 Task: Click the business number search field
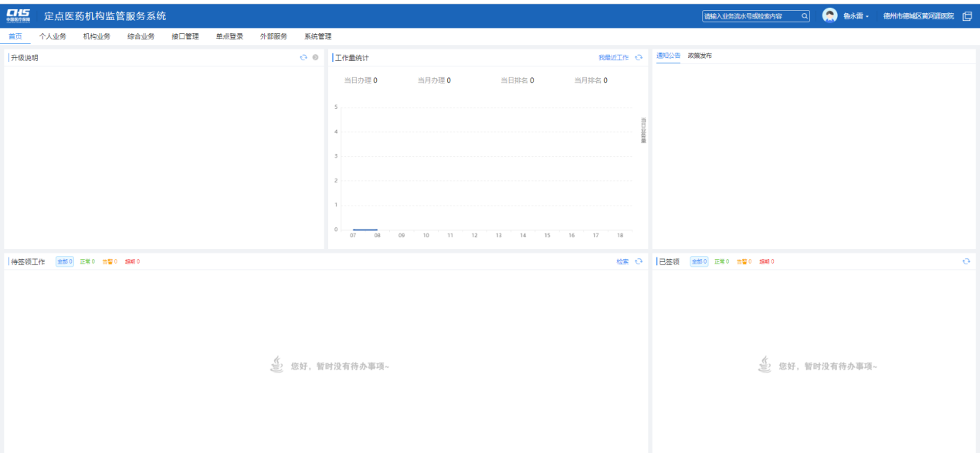tap(749, 15)
